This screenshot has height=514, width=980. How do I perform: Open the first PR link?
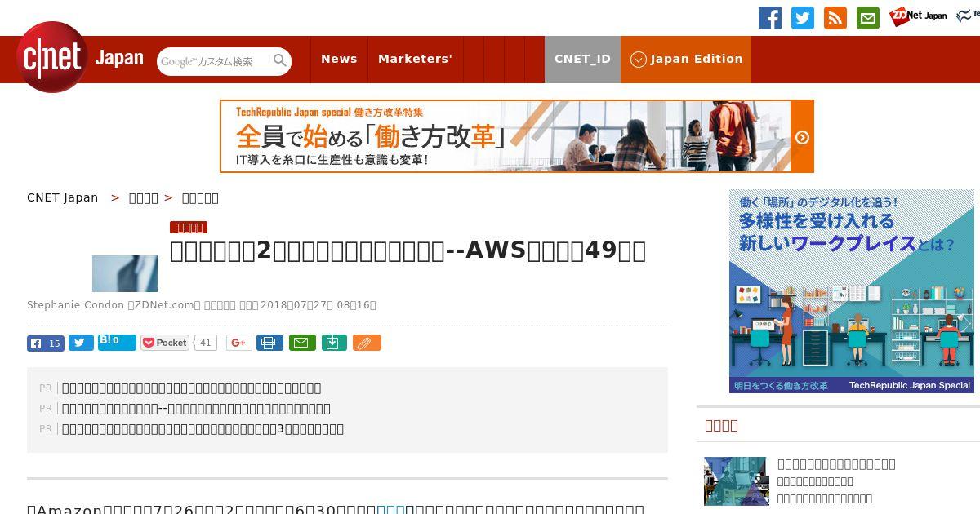[x=192, y=388]
